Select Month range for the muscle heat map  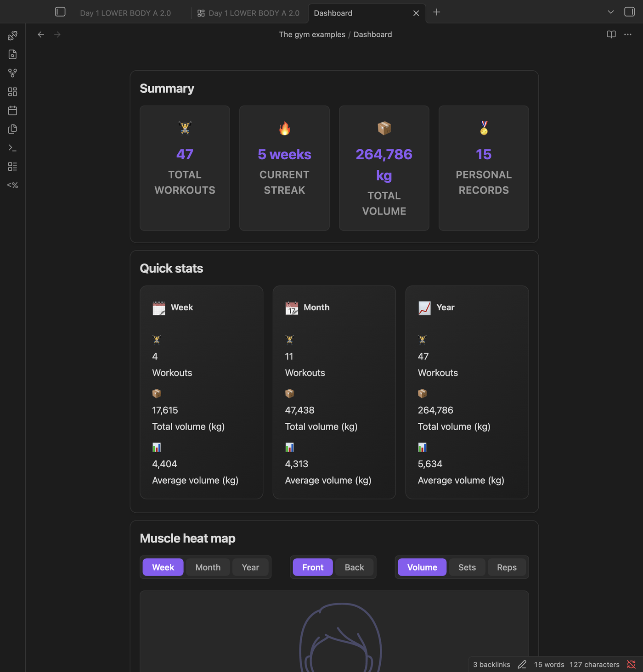click(208, 567)
